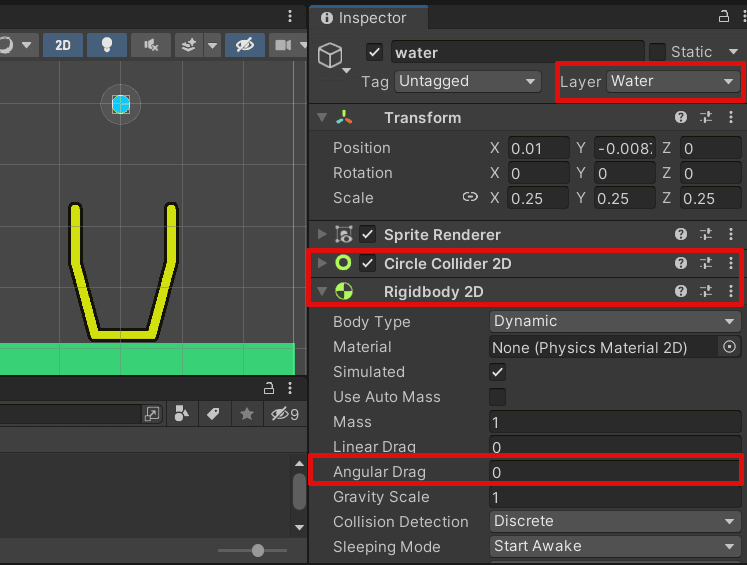The image size is (747, 565).
Task: Open Project panel three-dot menu
Action: click(x=290, y=388)
